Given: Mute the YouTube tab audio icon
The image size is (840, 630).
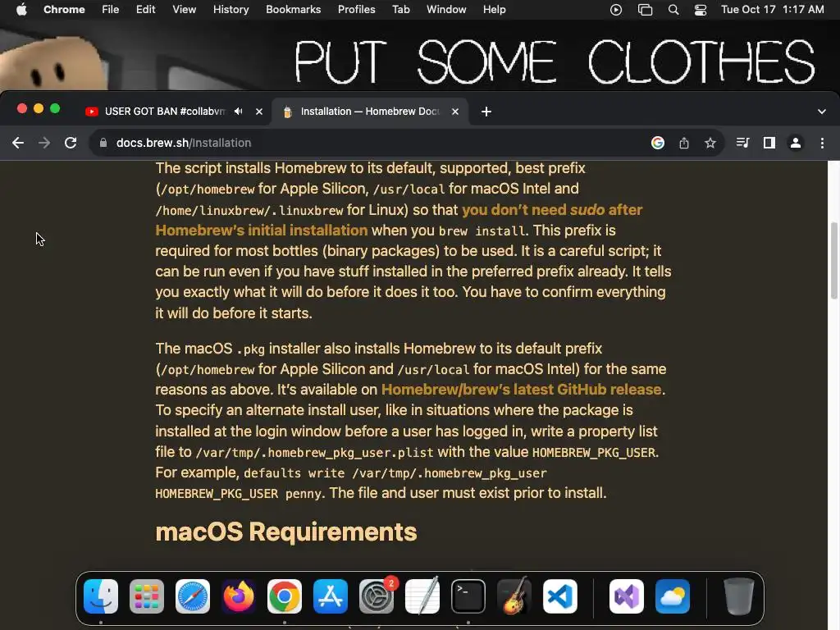Looking at the screenshot, I should click(x=239, y=112).
